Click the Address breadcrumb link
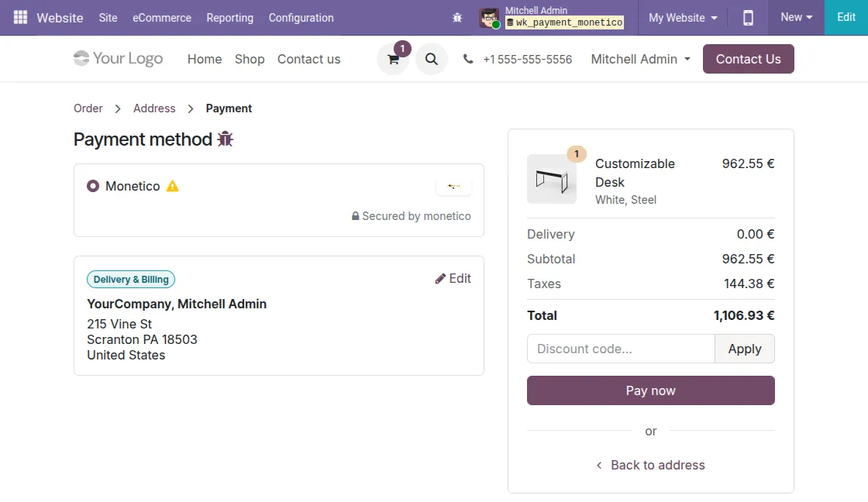This screenshot has width=868, height=502. tap(154, 108)
